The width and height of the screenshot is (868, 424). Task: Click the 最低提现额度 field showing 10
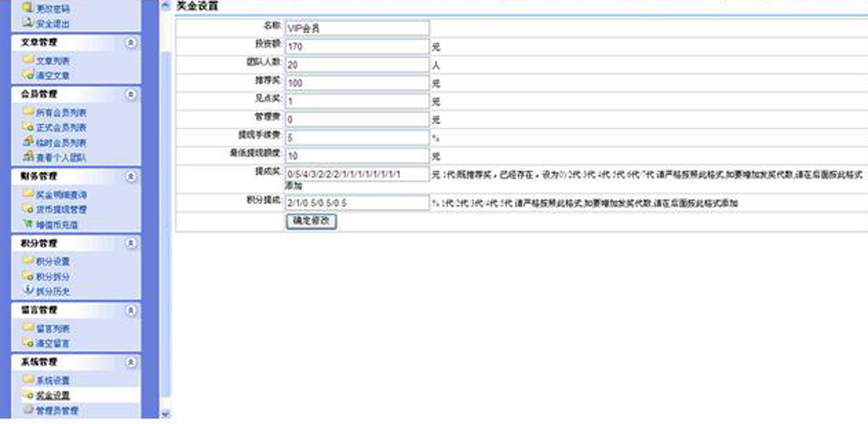[358, 156]
